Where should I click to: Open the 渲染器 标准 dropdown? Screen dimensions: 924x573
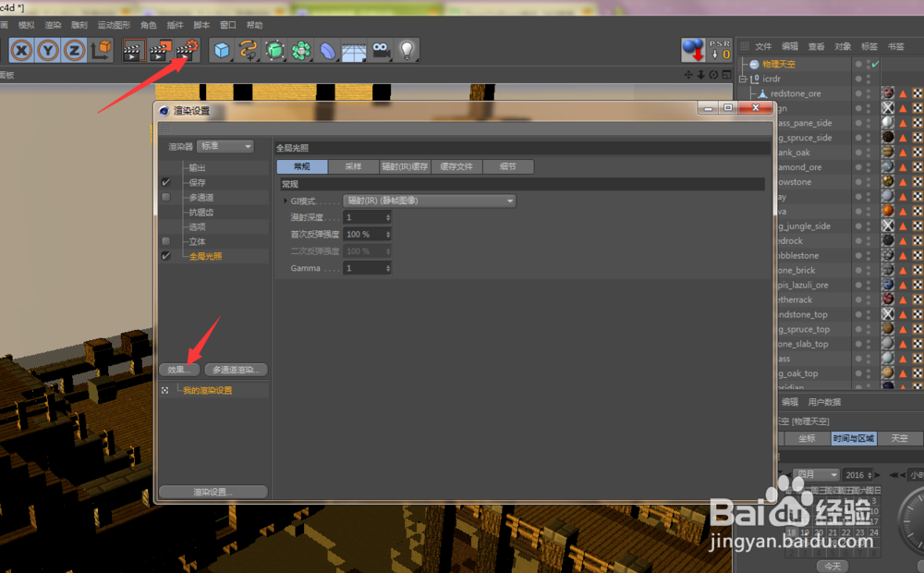225,146
